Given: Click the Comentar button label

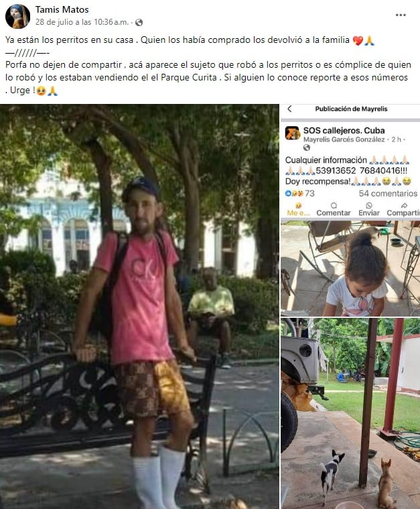Looking at the screenshot, I should coord(334,213).
